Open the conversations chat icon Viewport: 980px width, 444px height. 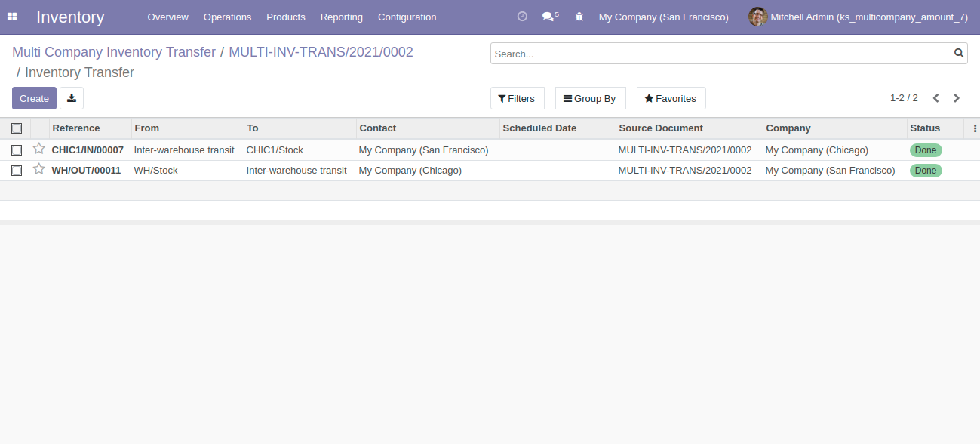[548, 17]
